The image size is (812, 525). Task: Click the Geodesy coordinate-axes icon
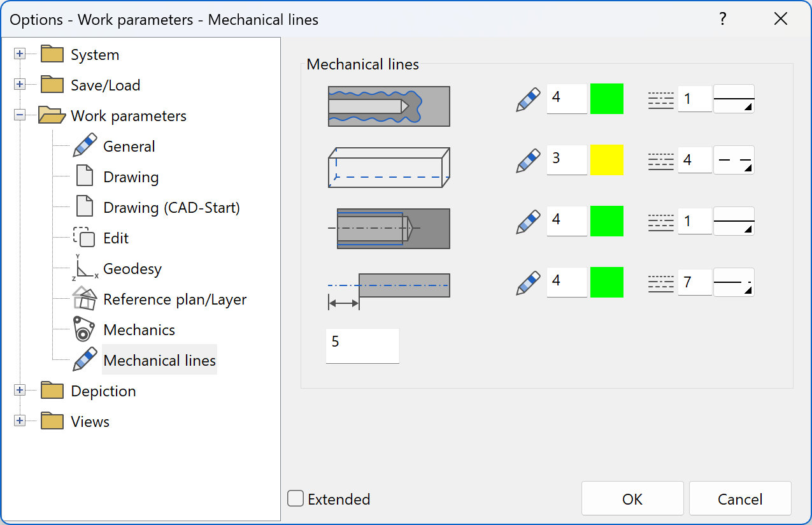[x=85, y=268]
